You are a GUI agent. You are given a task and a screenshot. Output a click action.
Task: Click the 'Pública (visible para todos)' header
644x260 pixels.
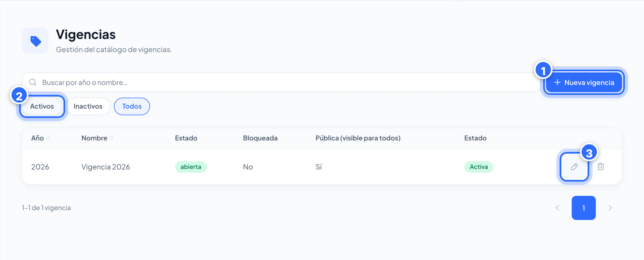coord(358,138)
